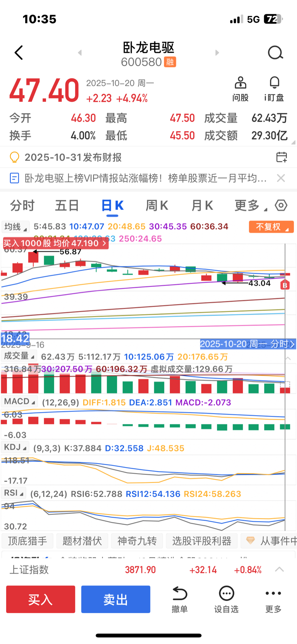Open the VIP情报站涨幅榜 news headline
Screen dimensions: 297x644
click(x=145, y=178)
